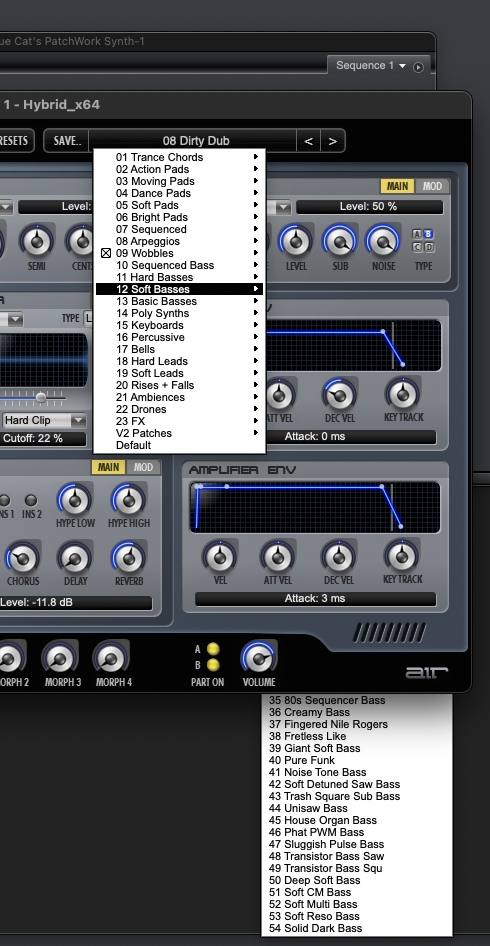Screen dimensions: 490x946
Task: Open 05 Soft Pads submenu
Action: click(x=179, y=205)
